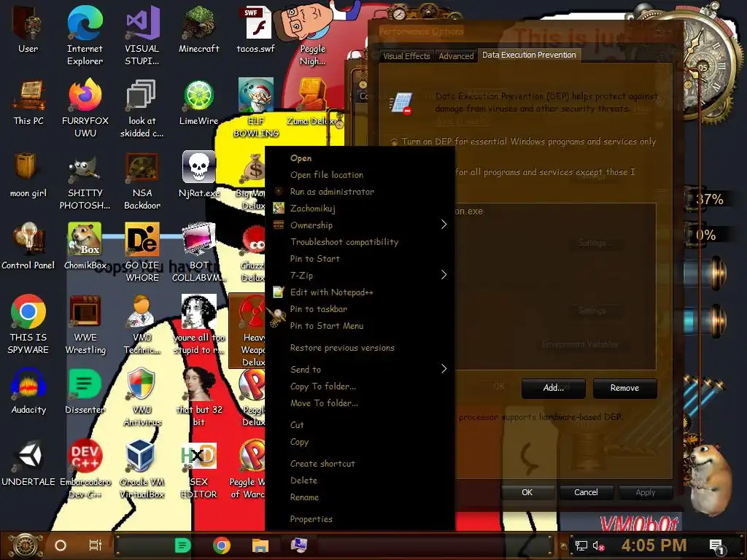Switch to Data Execution Prevention tab
747x560 pixels.
point(529,55)
